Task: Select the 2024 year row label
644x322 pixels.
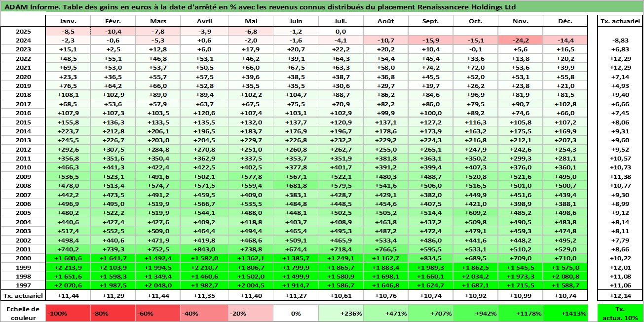Action: pos(23,40)
